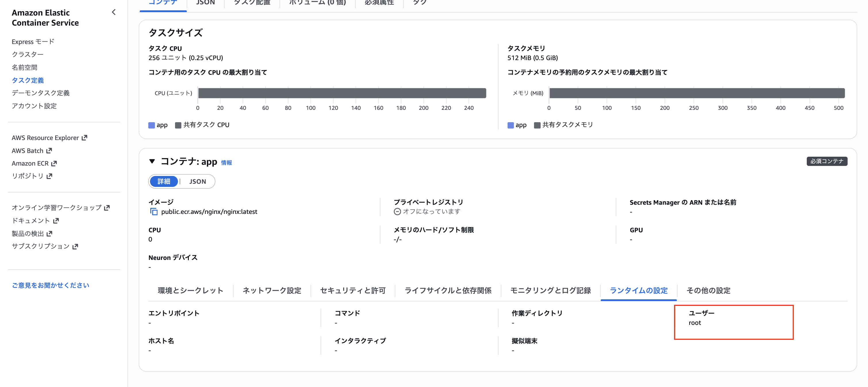Go to Express モード
The height and width of the screenshot is (387, 868).
point(33,41)
